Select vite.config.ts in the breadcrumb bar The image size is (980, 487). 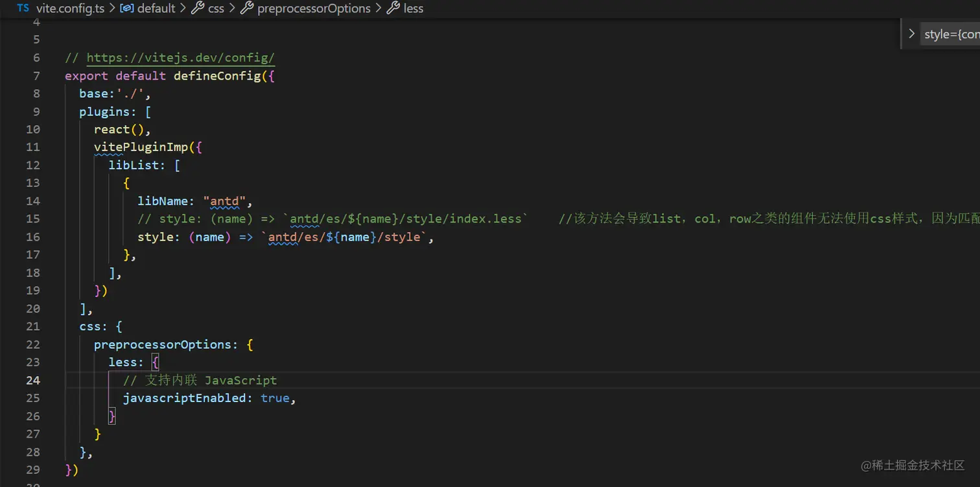point(70,8)
